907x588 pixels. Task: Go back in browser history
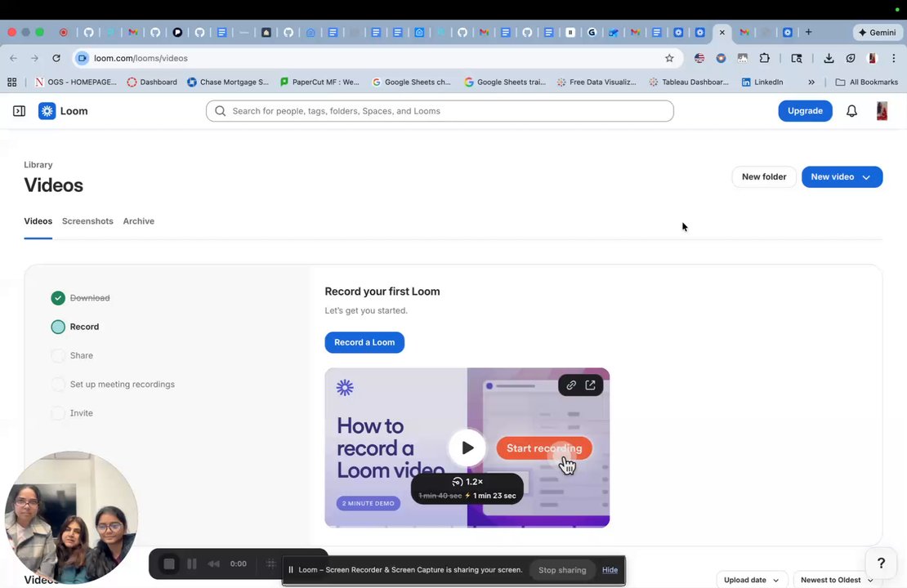[x=13, y=58]
